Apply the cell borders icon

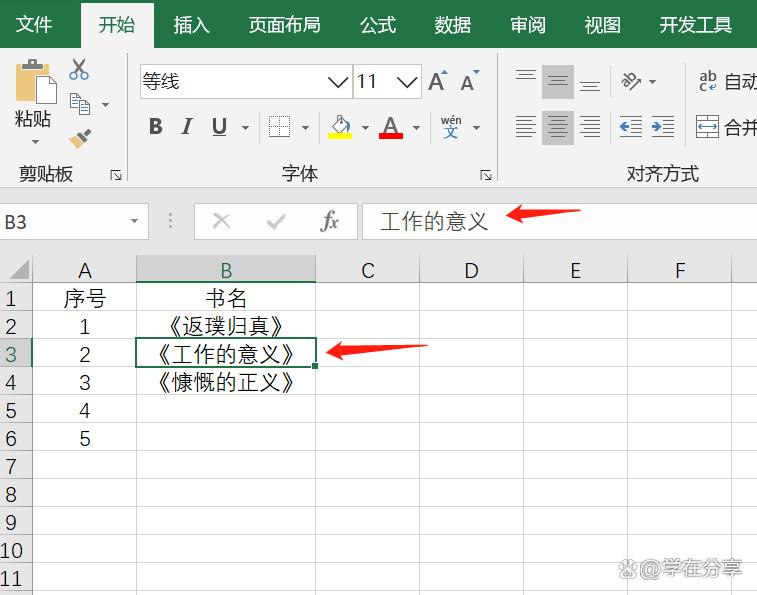[x=280, y=127]
